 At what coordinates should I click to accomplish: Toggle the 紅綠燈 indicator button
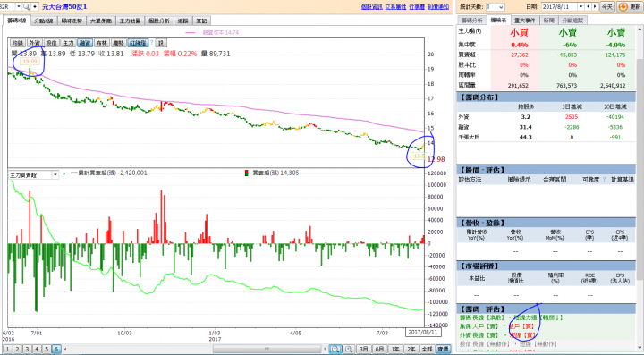tap(138, 43)
